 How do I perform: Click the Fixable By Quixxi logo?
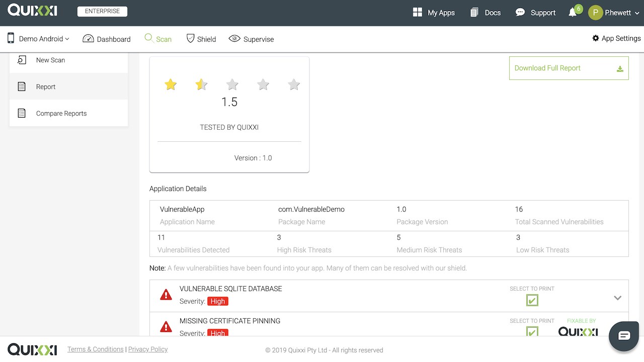tap(578, 331)
